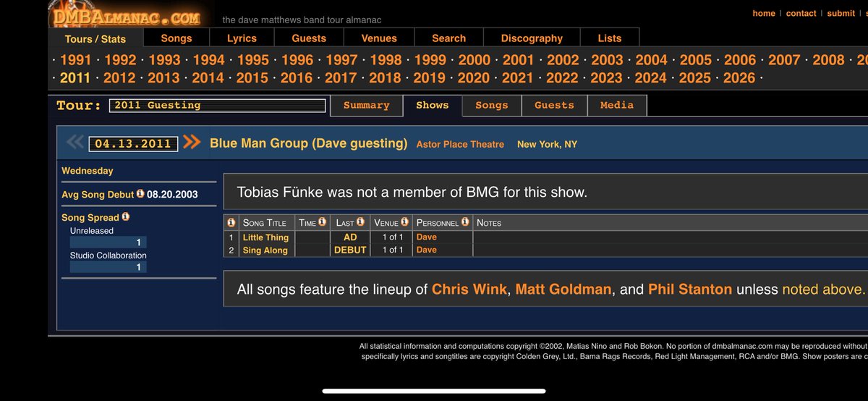Open info icon beside Song Spread
This screenshot has height=401, width=868.
tap(125, 216)
